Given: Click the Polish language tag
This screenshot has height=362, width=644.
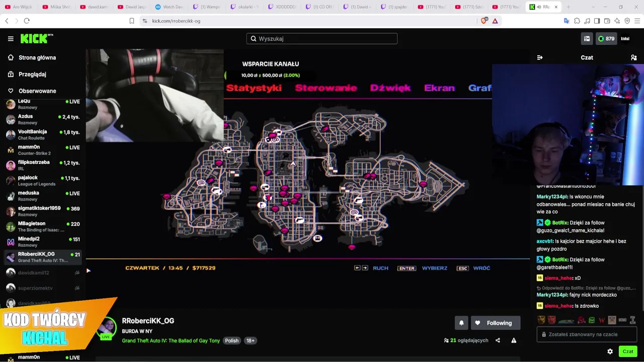Looking at the screenshot, I should click(231, 341).
